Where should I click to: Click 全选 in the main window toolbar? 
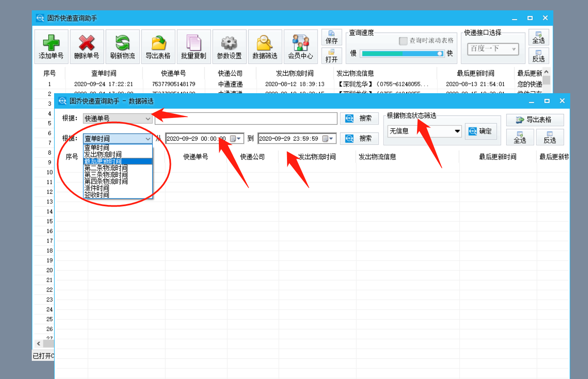pos(538,37)
